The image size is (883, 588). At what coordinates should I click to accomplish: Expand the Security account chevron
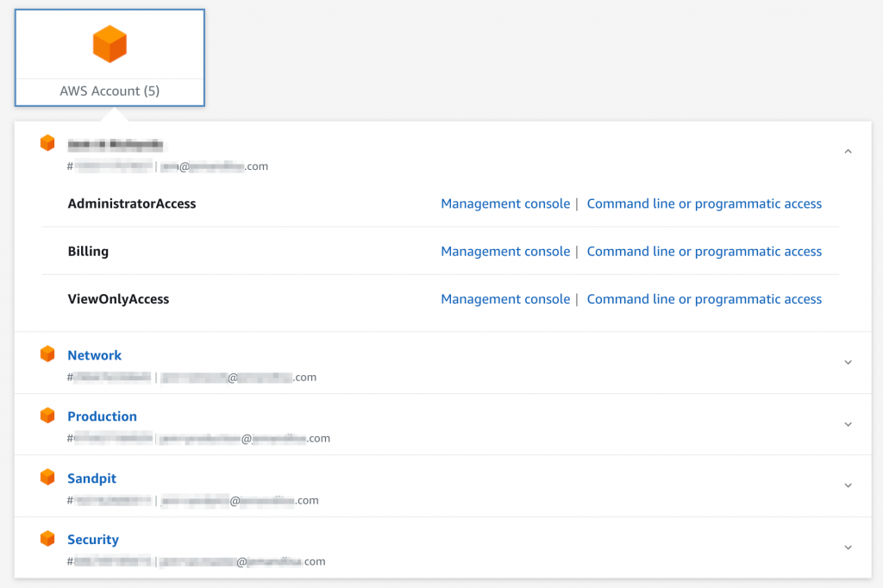click(x=849, y=547)
